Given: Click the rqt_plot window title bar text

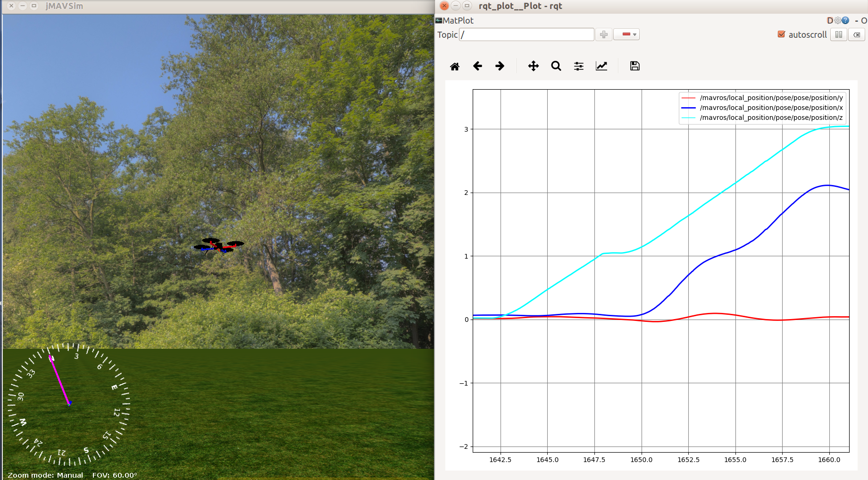Looking at the screenshot, I should [520, 6].
